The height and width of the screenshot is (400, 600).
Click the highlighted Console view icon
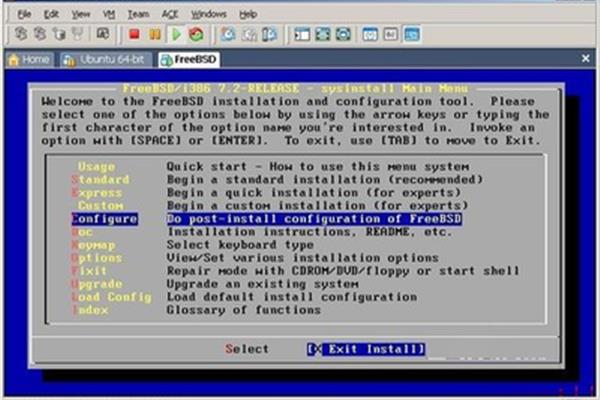tap(412, 34)
